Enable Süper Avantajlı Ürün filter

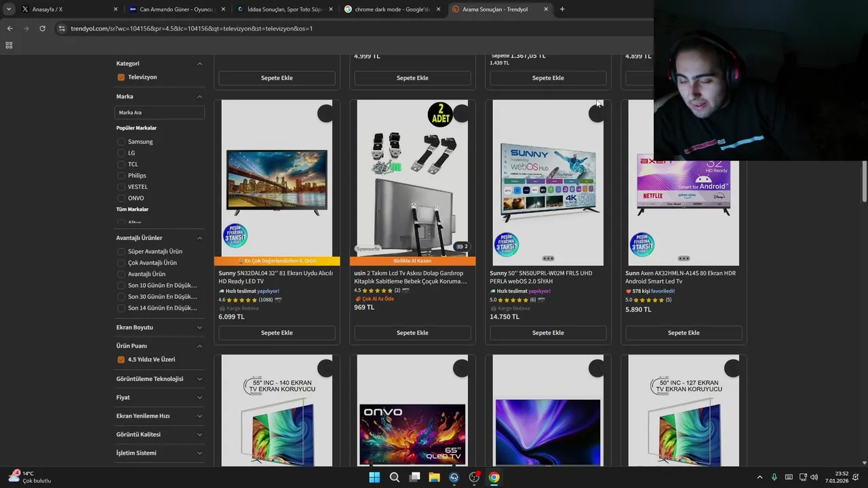121,251
